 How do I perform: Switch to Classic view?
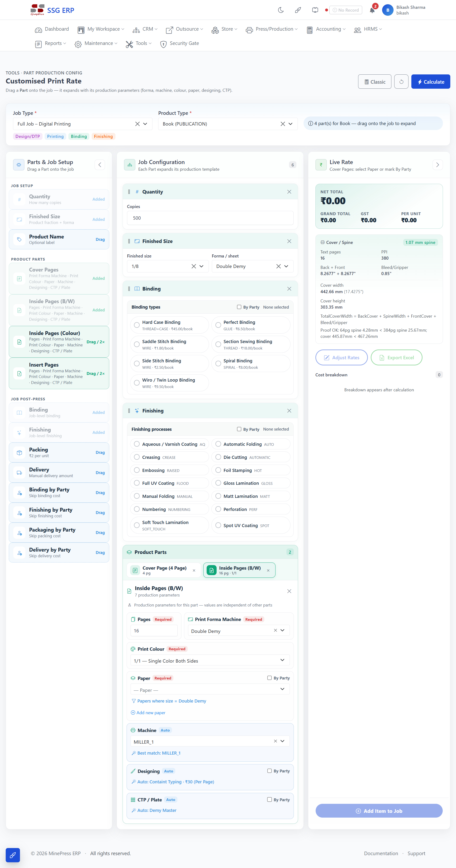(x=375, y=82)
